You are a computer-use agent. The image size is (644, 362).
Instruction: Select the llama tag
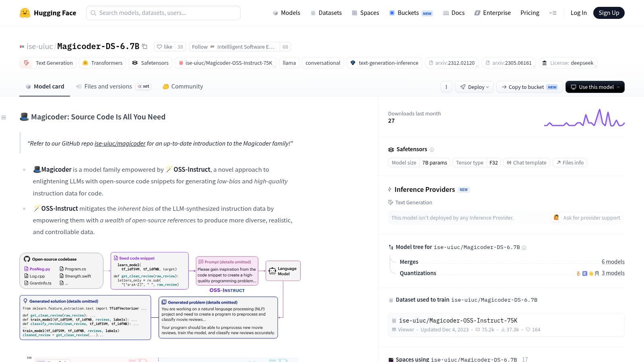(x=289, y=63)
